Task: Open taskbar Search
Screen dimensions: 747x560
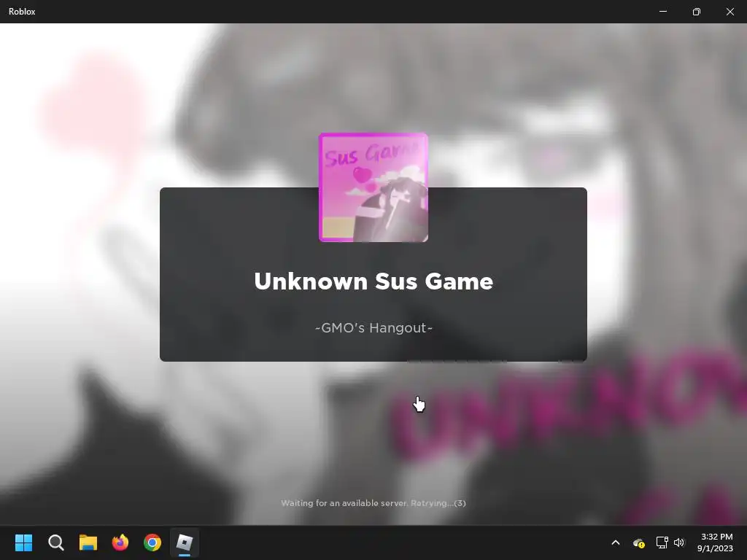Action: [x=55, y=542]
